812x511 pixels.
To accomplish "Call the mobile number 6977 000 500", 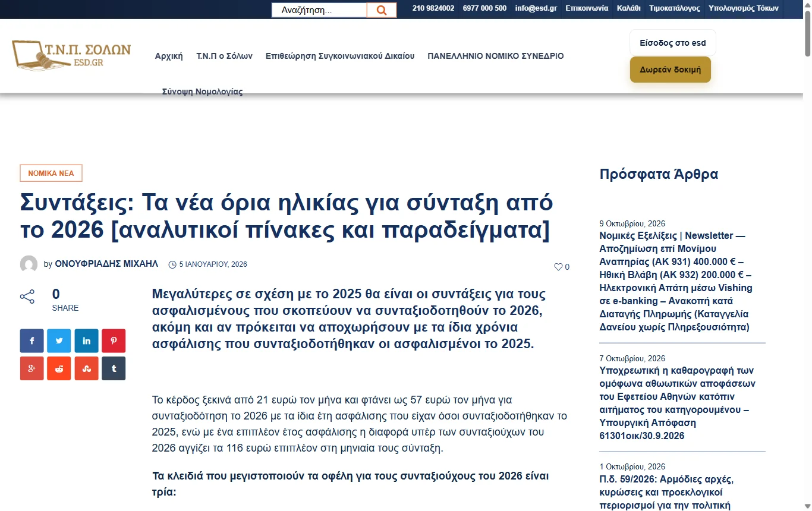I will 484,8.
